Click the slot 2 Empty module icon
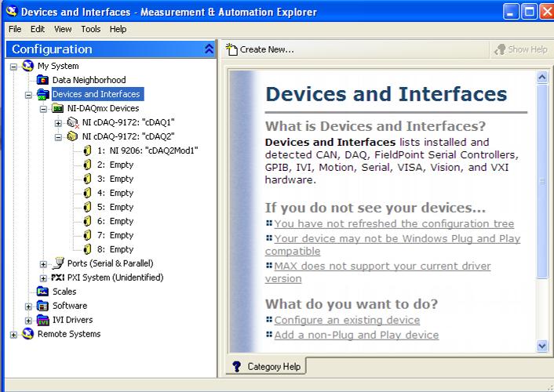The width and height of the screenshot is (554, 392). [x=87, y=165]
